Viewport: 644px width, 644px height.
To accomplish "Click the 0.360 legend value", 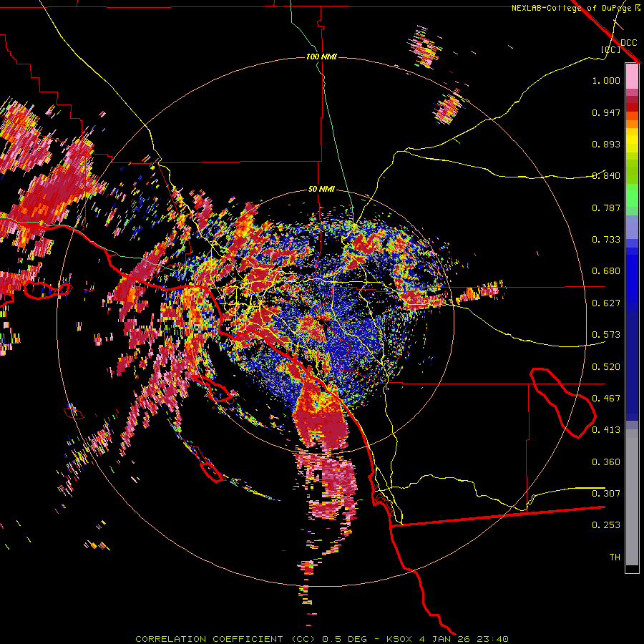I will coord(606,462).
